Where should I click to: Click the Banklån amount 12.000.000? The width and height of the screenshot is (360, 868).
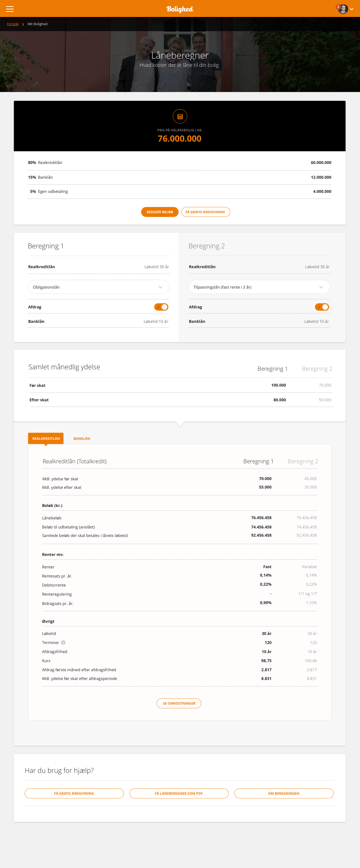tap(321, 177)
